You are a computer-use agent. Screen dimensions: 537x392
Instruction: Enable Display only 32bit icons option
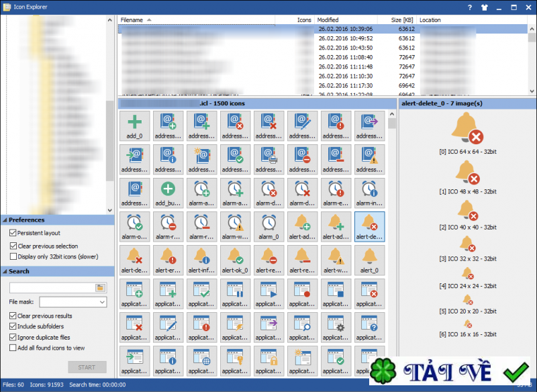click(13, 256)
